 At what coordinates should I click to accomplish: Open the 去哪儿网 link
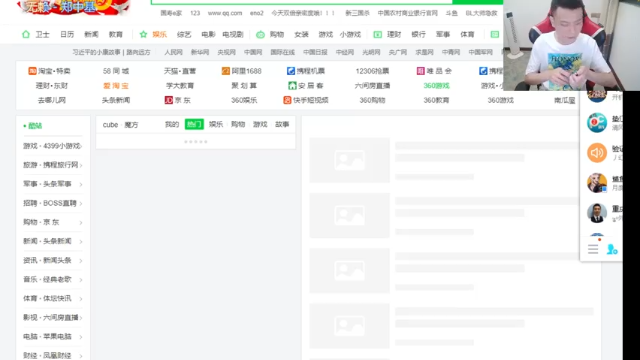tap(52, 100)
